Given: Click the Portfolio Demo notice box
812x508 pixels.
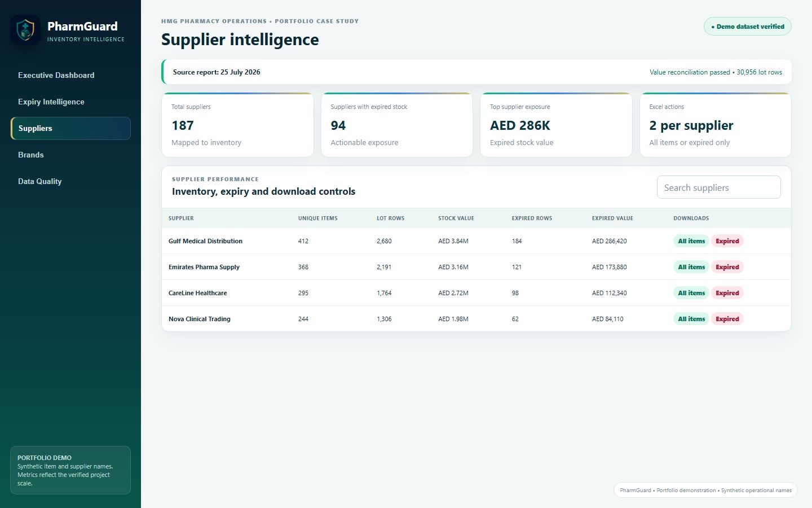Looking at the screenshot, I should [70, 470].
